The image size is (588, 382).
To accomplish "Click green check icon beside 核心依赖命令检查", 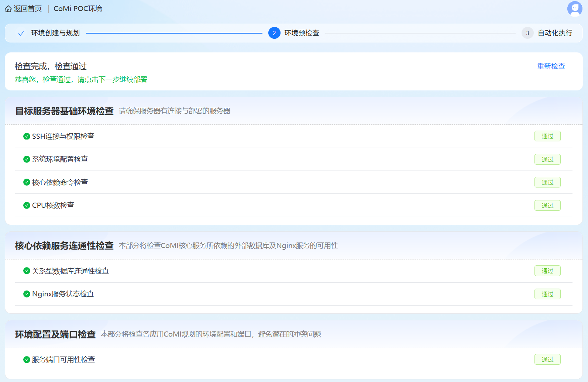I will pos(27,182).
